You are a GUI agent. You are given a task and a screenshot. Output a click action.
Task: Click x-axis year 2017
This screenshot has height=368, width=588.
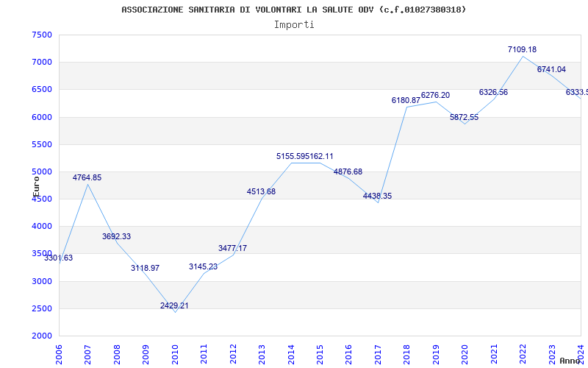[x=378, y=354]
